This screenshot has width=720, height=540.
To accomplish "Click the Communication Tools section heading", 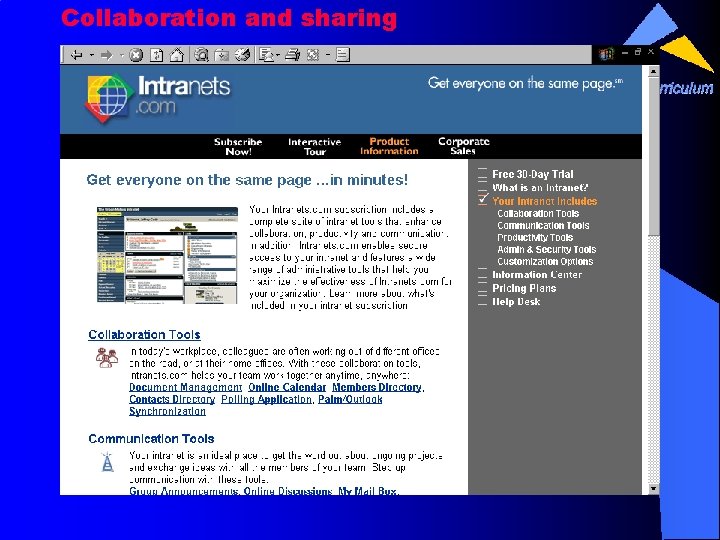I will click(152, 439).
